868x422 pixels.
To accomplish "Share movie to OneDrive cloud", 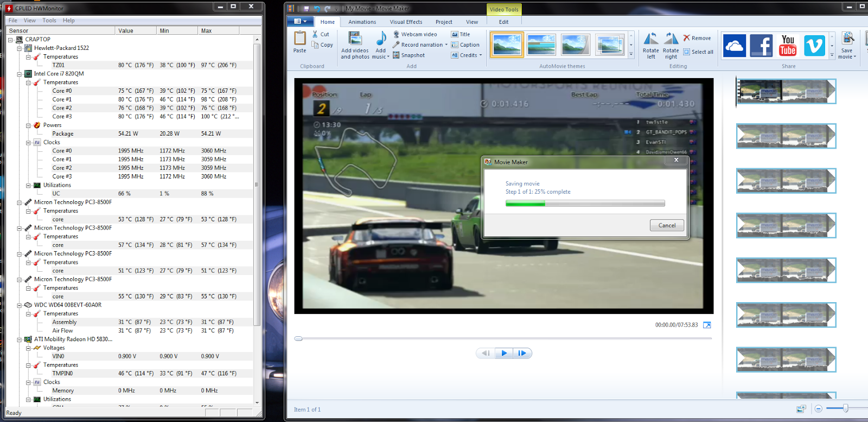I will 735,46.
